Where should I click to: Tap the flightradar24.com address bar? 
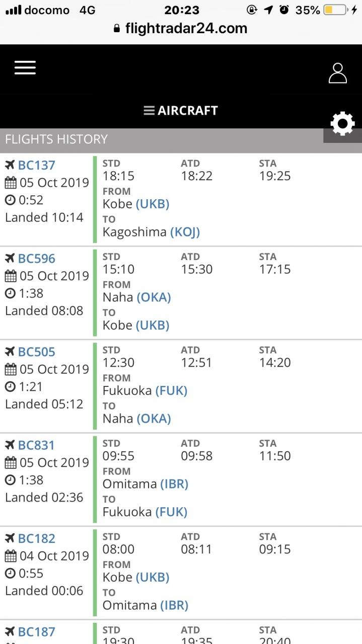point(181,28)
